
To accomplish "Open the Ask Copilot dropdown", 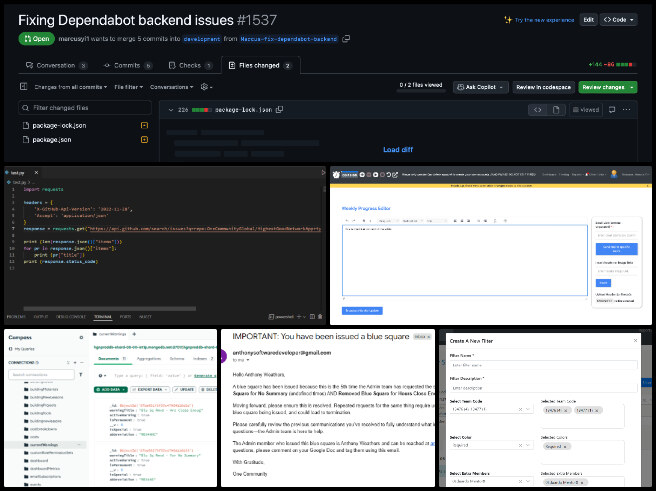I will [x=481, y=87].
